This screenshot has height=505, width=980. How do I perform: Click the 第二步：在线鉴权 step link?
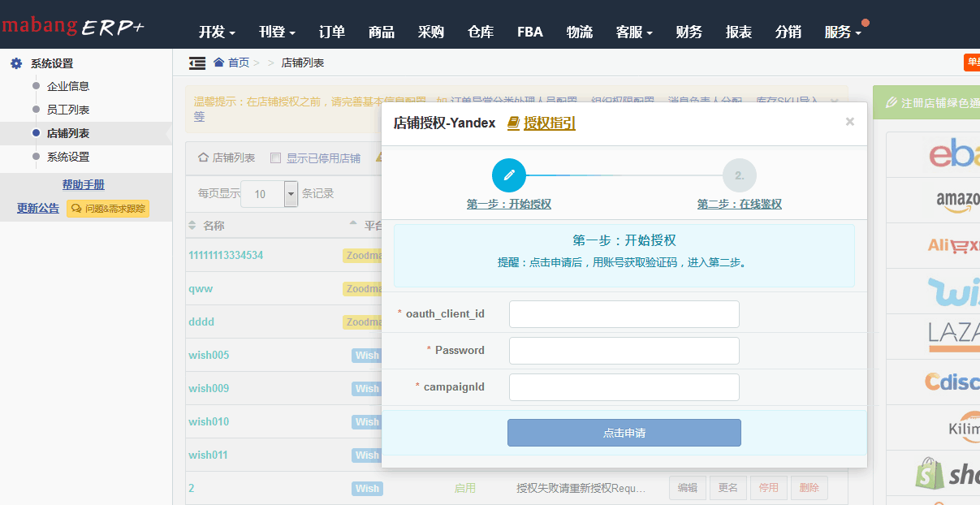tap(740, 204)
